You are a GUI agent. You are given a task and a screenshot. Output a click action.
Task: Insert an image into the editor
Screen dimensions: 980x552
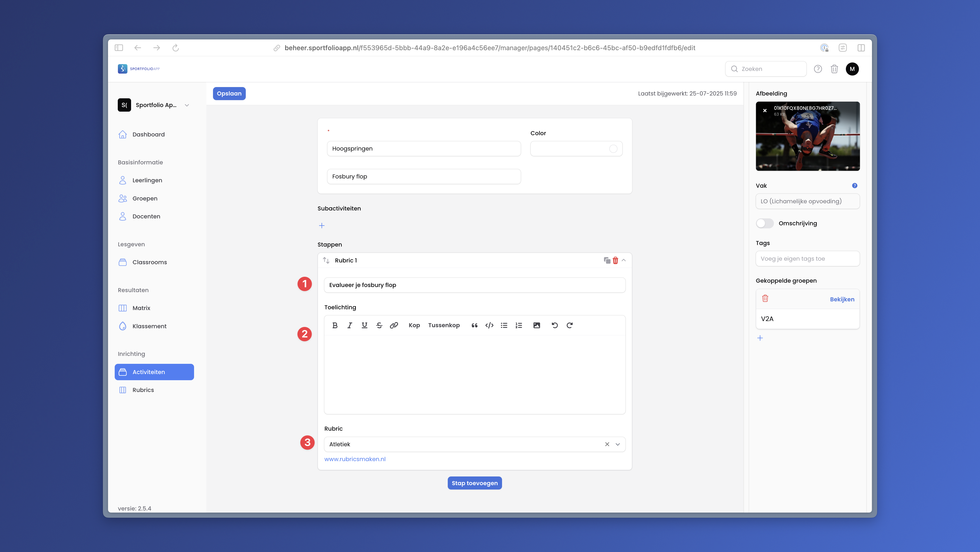pyautogui.click(x=537, y=325)
